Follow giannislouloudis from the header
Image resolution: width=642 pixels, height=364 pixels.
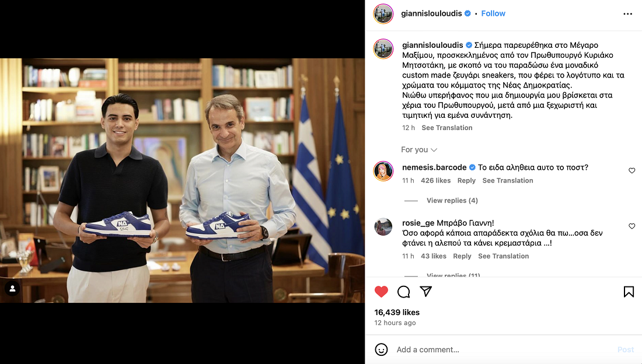(493, 13)
